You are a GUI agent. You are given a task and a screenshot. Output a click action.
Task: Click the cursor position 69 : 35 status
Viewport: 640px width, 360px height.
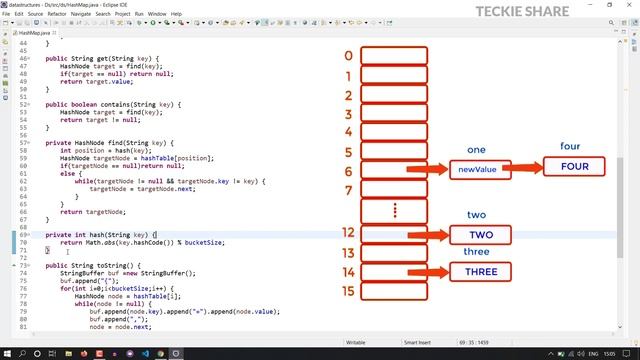click(x=473, y=342)
